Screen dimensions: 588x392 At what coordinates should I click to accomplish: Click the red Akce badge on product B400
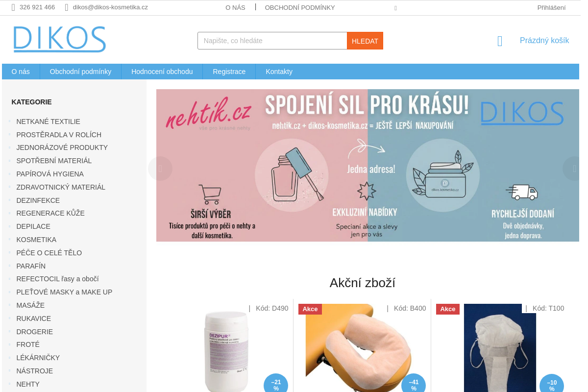coord(310,309)
